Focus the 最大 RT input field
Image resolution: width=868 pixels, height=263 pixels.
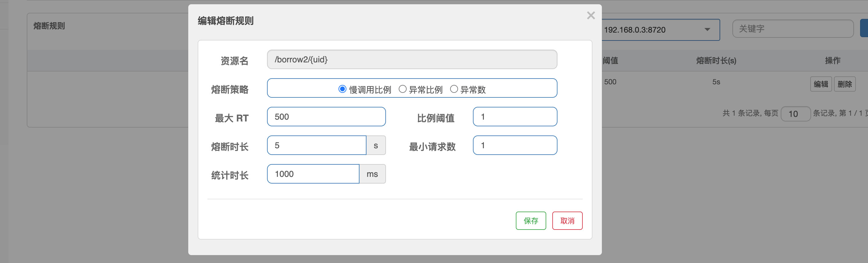326,117
